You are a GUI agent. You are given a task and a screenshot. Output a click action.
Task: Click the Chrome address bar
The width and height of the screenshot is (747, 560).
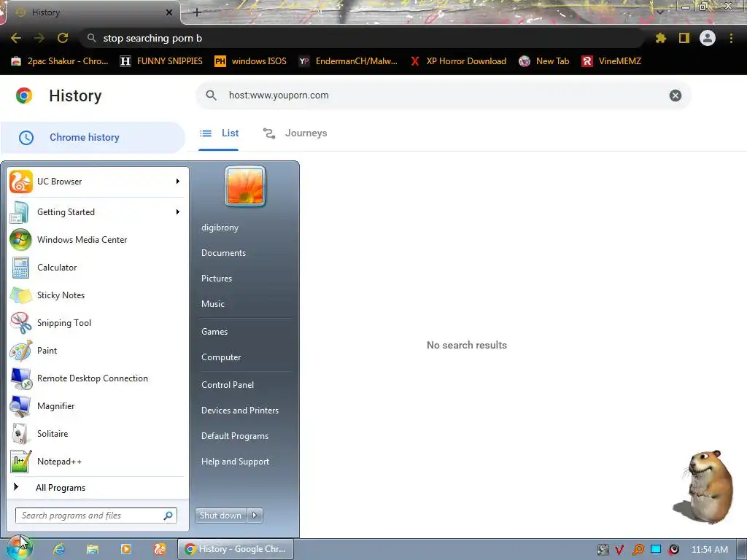[x=362, y=38]
